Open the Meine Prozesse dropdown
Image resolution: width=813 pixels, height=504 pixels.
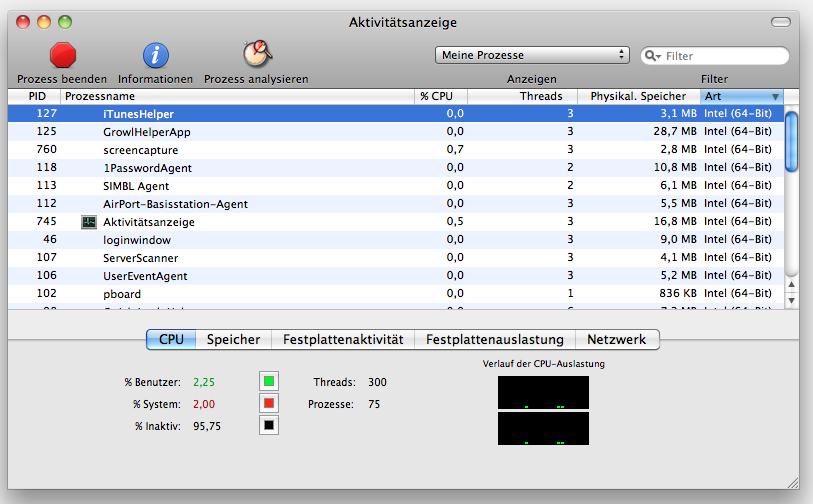pyautogui.click(x=532, y=55)
